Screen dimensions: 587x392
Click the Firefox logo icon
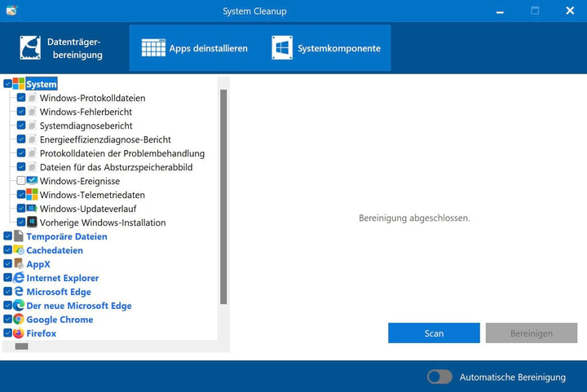point(19,333)
